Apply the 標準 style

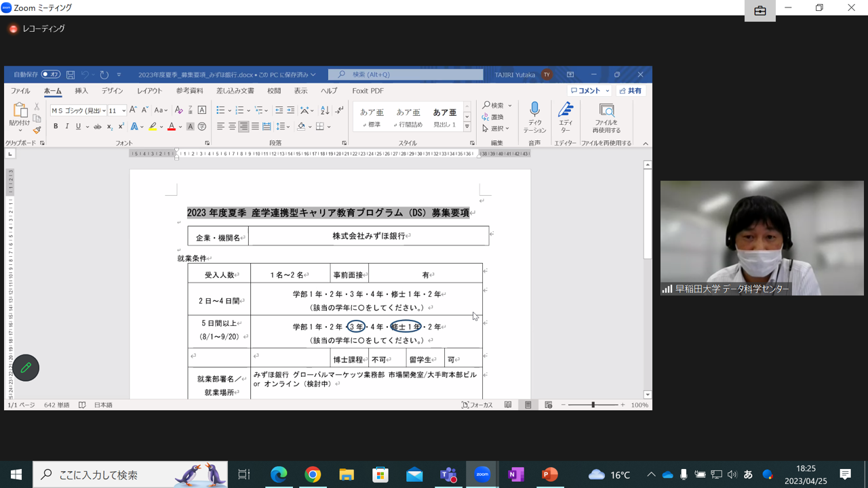pyautogui.click(x=372, y=117)
